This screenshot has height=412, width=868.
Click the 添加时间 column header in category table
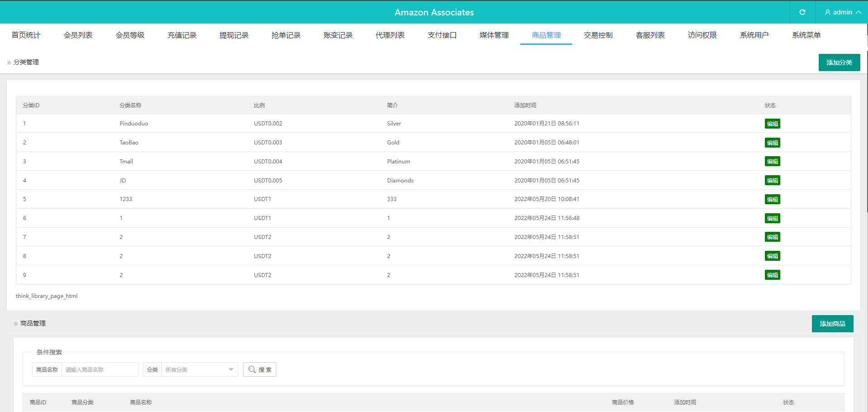(x=525, y=105)
